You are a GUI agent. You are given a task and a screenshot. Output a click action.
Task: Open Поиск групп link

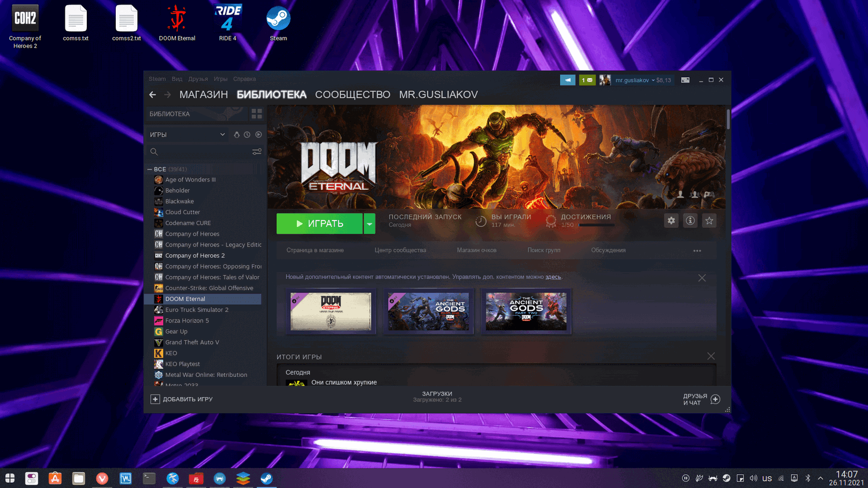click(544, 251)
